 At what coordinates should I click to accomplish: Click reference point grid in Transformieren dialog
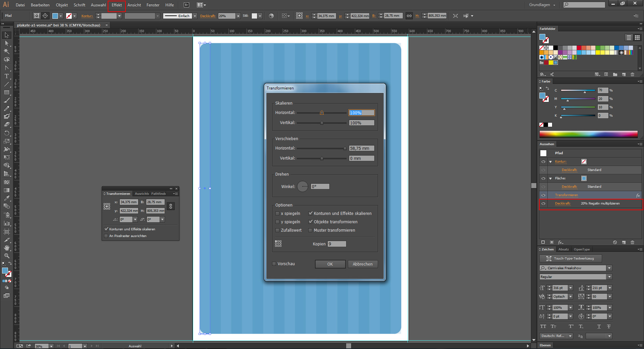pyautogui.click(x=278, y=244)
